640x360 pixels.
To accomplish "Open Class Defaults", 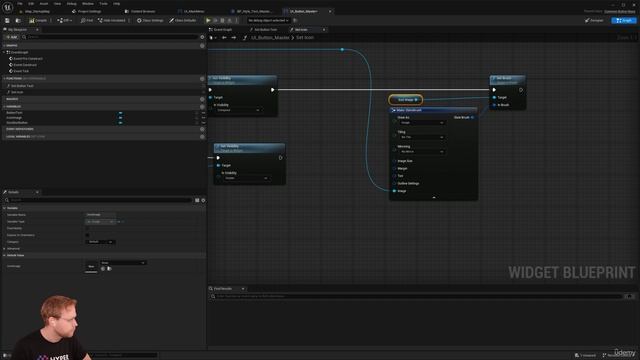I will pyautogui.click(x=182, y=20).
